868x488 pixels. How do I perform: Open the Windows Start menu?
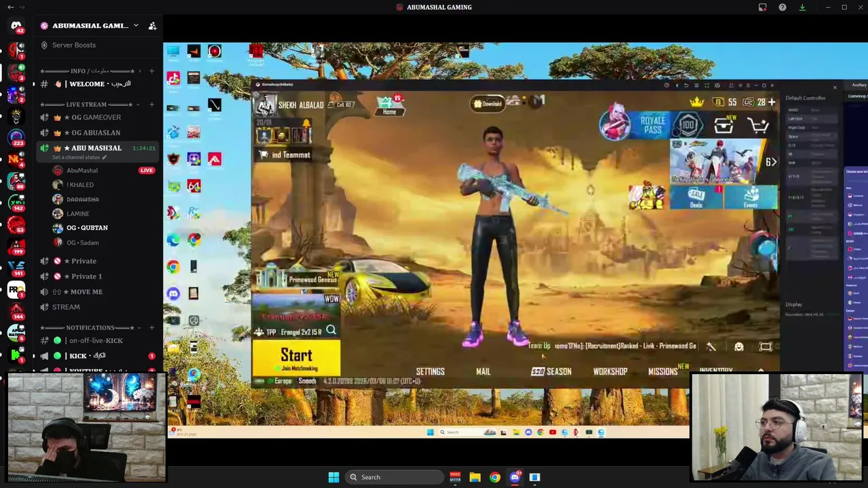pos(334,477)
